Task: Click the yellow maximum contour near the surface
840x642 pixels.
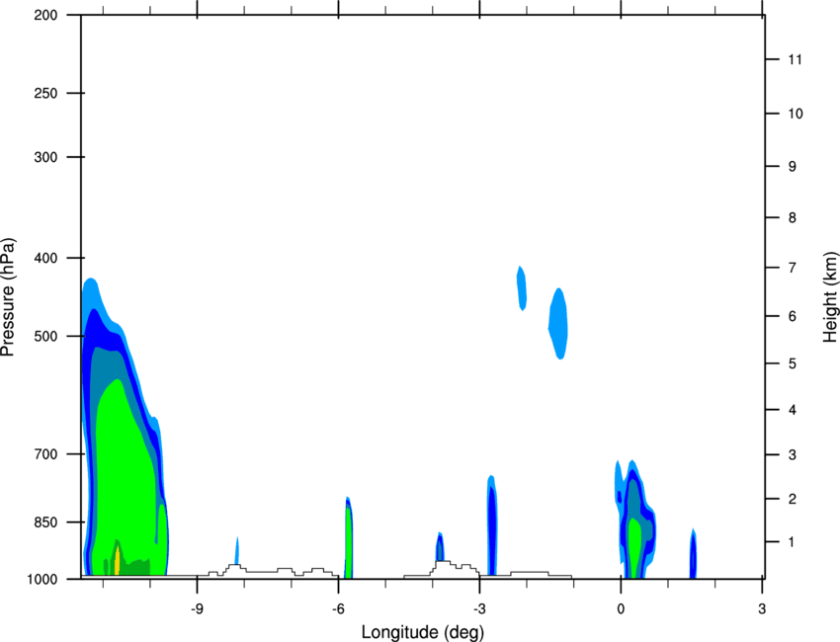Action: (118, 561)
